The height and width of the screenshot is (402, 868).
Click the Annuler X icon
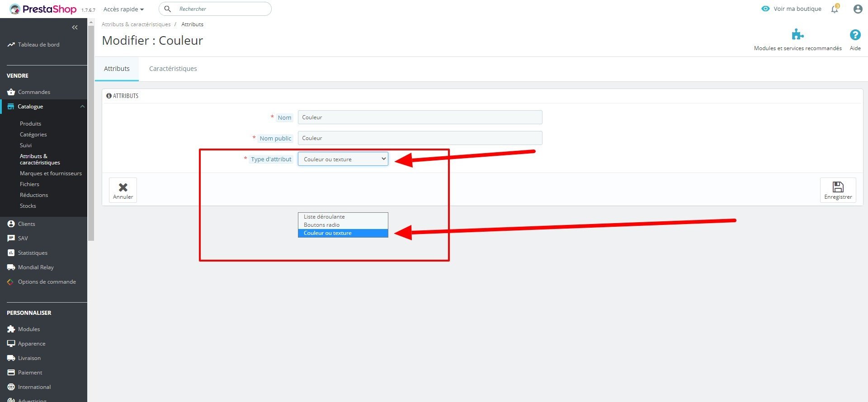pos(123,187)
